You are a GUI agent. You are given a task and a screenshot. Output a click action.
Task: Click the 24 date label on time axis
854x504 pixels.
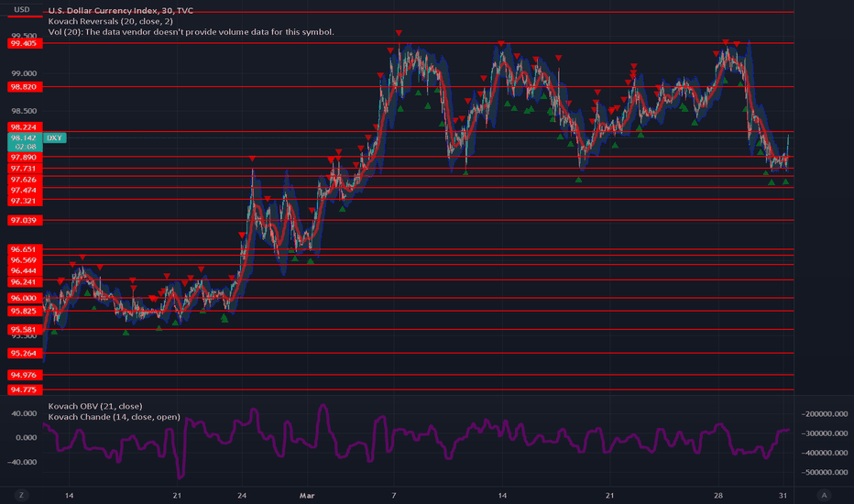point(242,495)
